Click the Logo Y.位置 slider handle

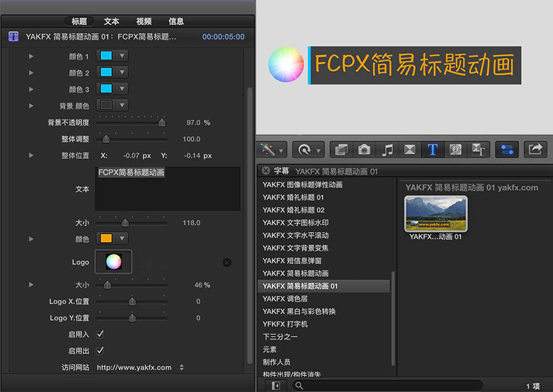click(x=132, y=318)
